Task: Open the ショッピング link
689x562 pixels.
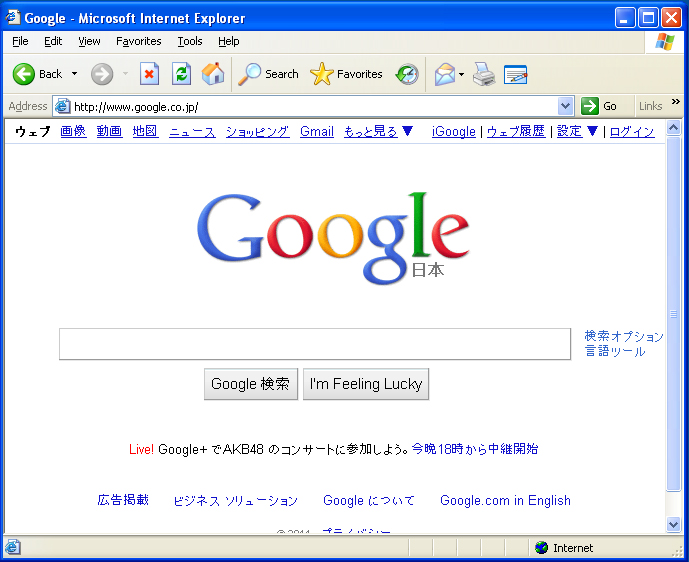Action: [257, 131]
